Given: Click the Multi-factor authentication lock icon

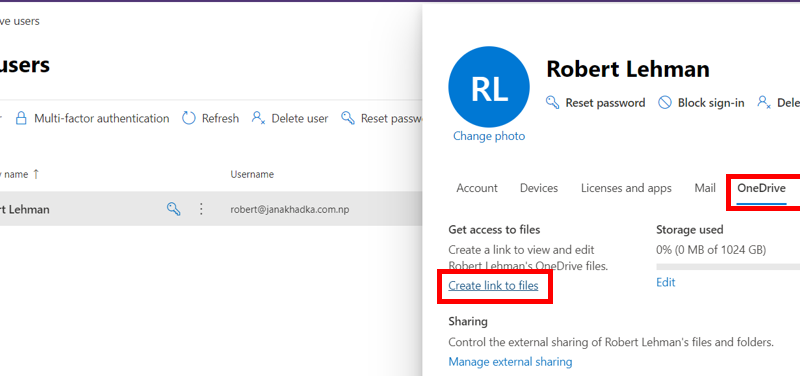Looking at the screenshot, I should point(21,118).
